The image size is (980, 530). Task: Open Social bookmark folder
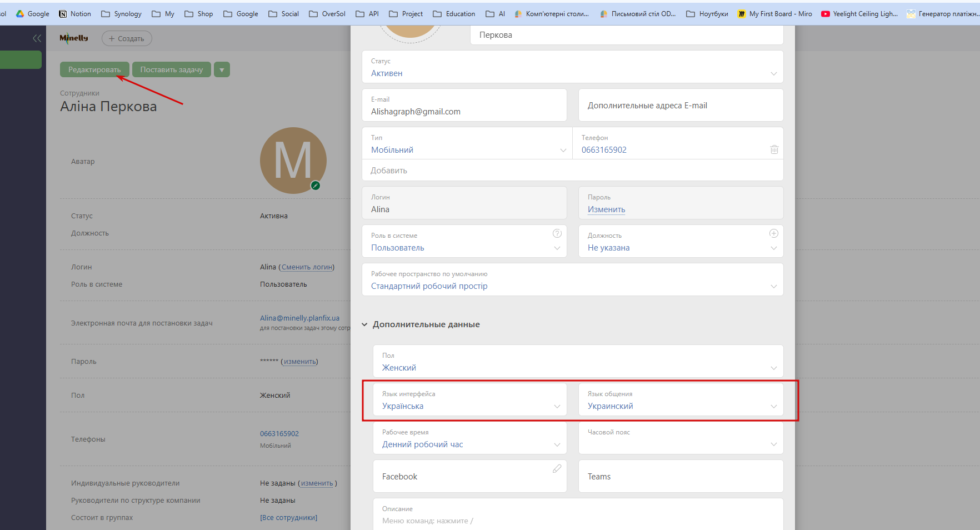click(283, 14)
